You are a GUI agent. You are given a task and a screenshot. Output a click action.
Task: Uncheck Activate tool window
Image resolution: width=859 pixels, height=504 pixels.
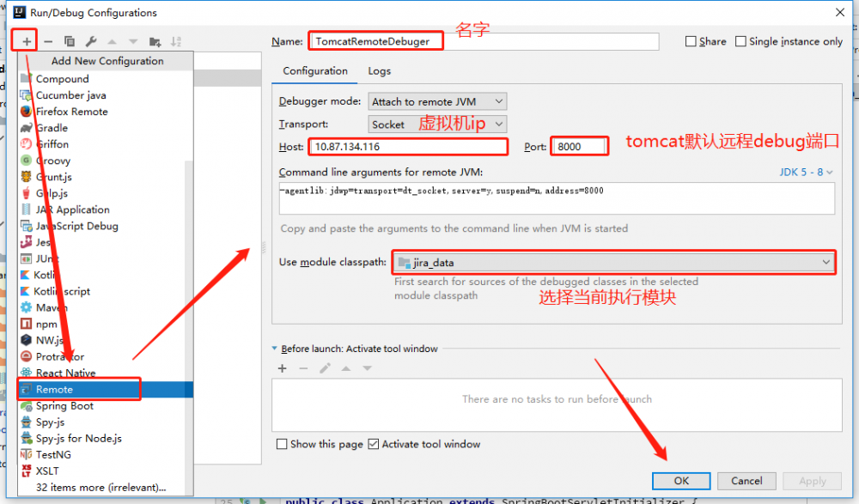coord(374,444)
